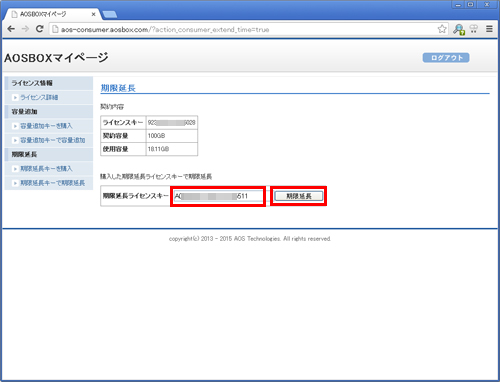
Task: Click the arrow icon beside 期限延長キーを購入
Action: click(x=15, y=169)
